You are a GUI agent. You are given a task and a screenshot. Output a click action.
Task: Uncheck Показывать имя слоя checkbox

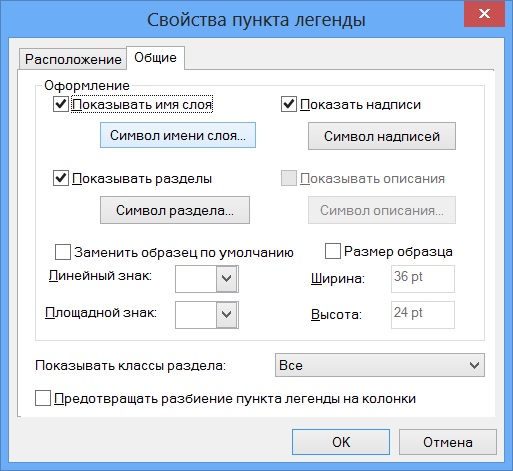61,104
